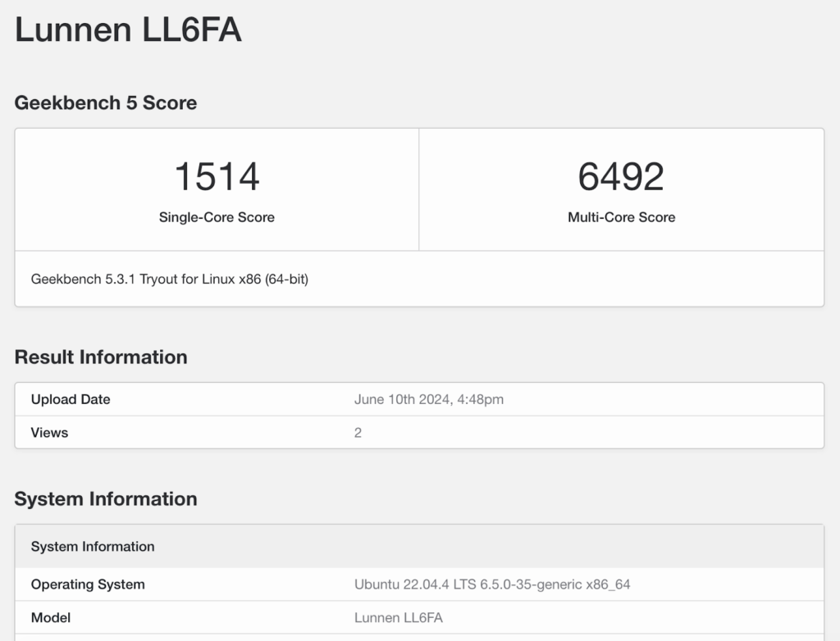Screen dimensions: 840x641
Task: Click the Single-Core Score label
Action: [217, 217]
